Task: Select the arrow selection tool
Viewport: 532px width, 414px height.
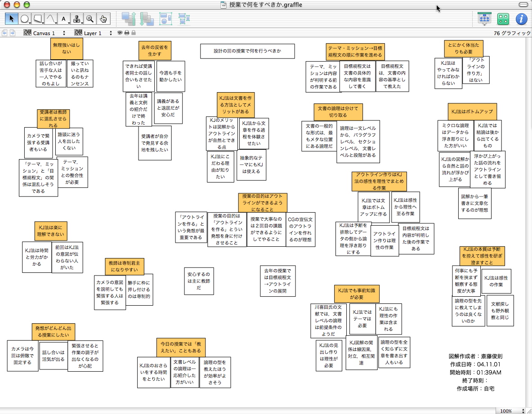Action: coord(12,19)
